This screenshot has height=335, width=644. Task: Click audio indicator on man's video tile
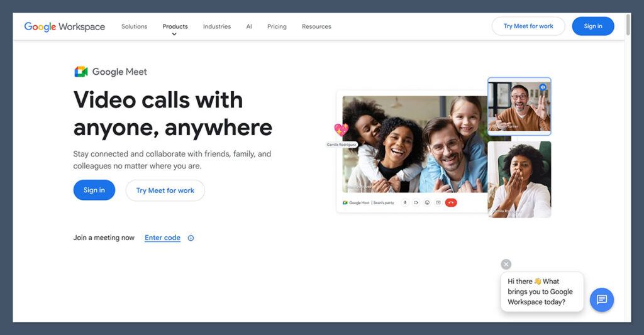(543, 87)
